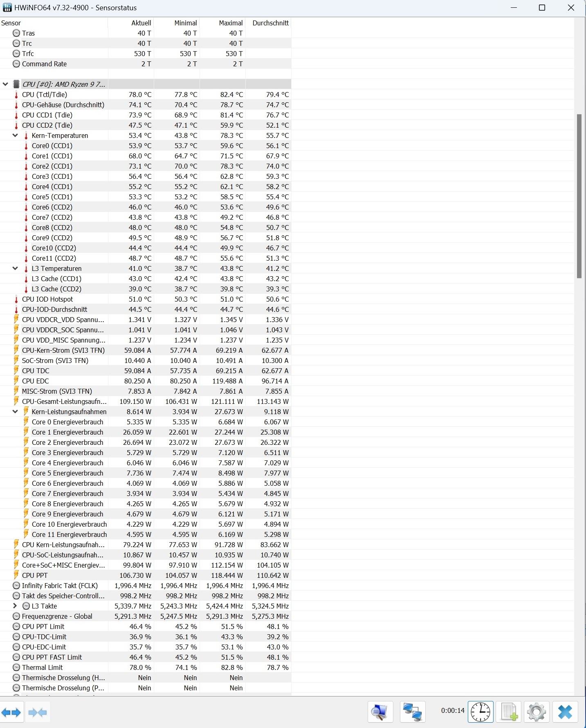Select the CPU-Kern-Strom (SVI3 TFN) row

(146, 350)
